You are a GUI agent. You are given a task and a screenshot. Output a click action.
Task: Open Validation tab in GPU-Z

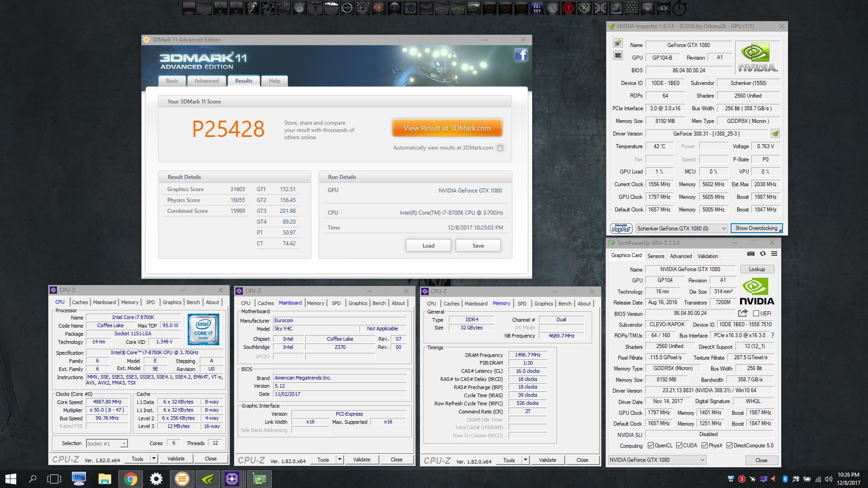(x=708, y=256)
